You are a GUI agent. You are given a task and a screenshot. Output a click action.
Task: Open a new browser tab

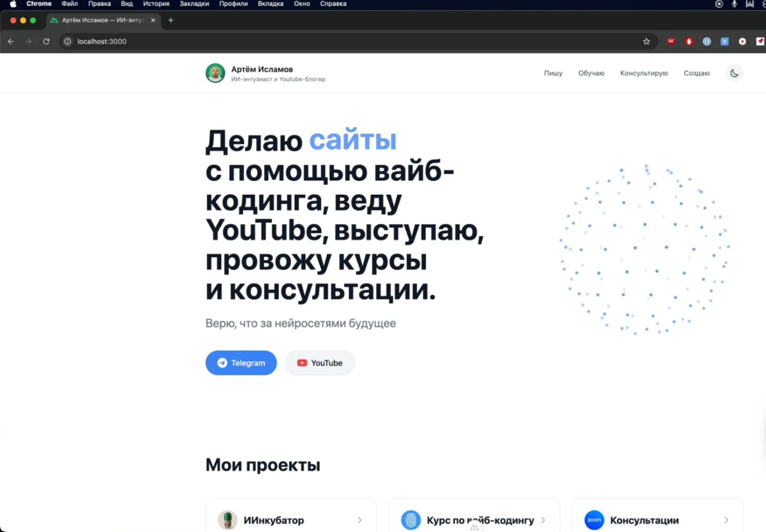(x=171, y=20)
